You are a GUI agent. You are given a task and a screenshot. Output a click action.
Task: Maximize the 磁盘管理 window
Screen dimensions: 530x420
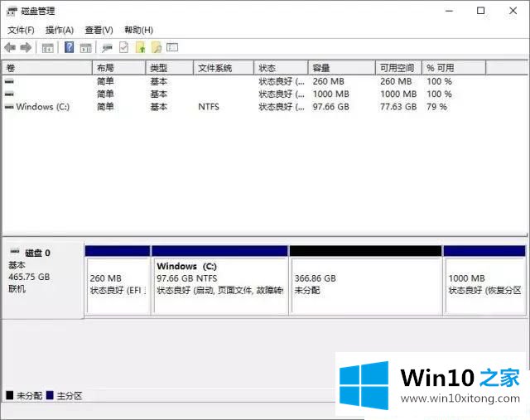pyautogui.click(x=480, y=11)
